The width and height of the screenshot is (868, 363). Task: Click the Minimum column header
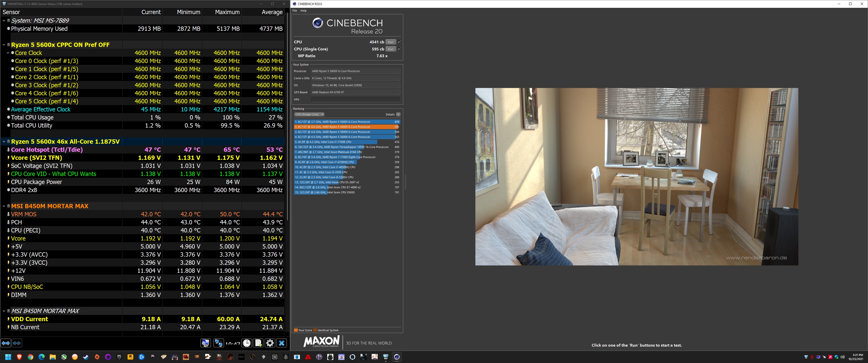182,12
